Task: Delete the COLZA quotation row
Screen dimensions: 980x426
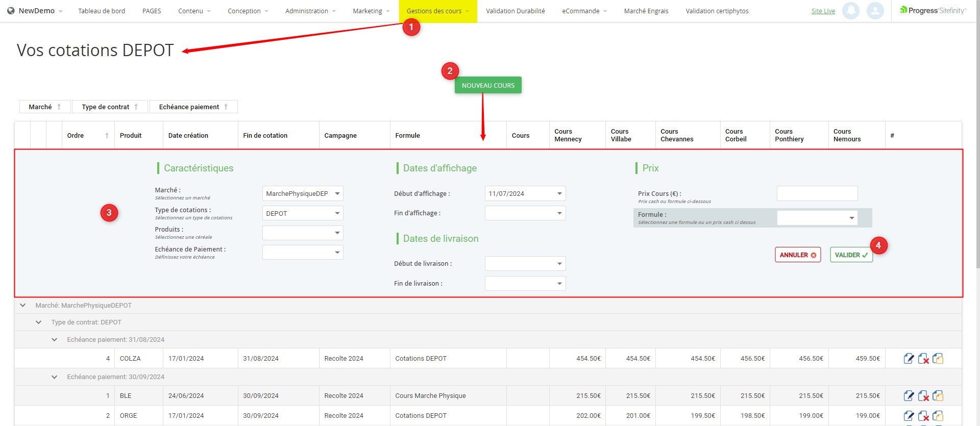Action: tap(923, 359)
